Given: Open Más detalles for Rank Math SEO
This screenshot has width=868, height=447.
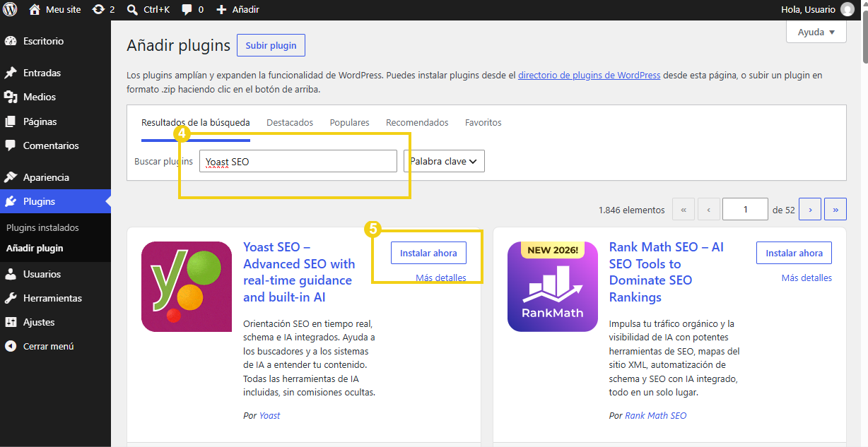Looking at the screenshot, I should [x=807, y=278].
